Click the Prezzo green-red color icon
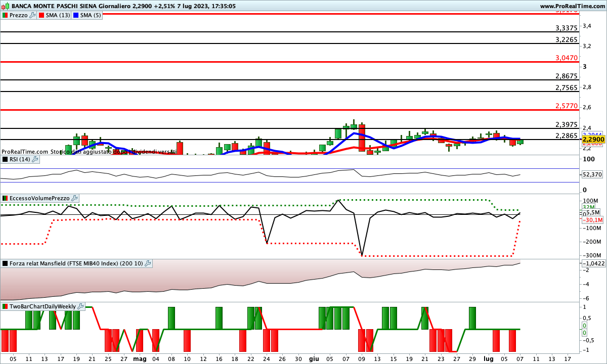Screen dimensions: 607x364 pos(5,15)
